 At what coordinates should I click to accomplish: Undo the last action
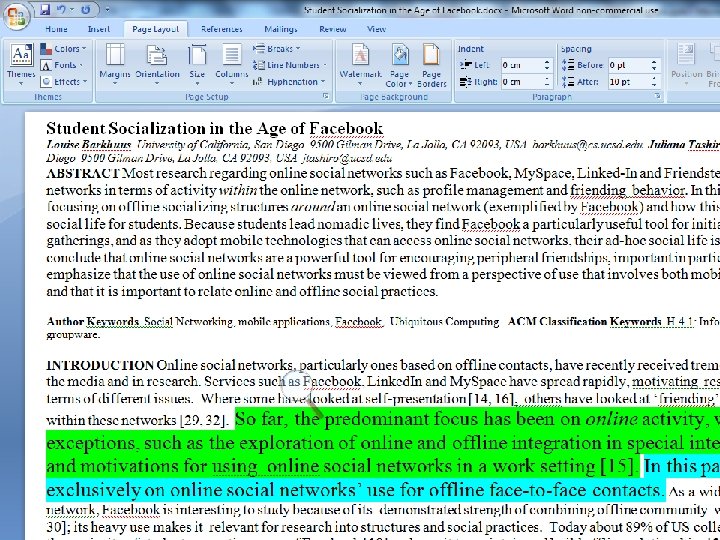61,9
